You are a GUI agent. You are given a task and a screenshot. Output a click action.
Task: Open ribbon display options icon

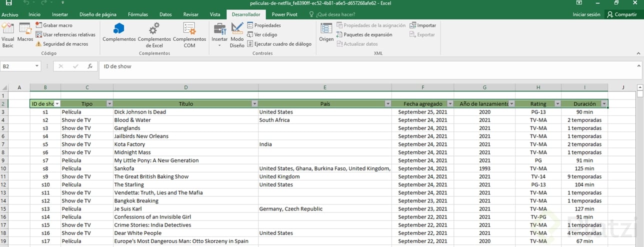coord(579,3)
